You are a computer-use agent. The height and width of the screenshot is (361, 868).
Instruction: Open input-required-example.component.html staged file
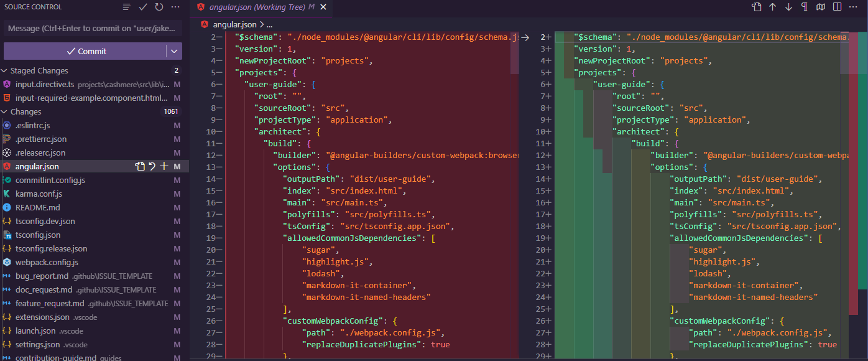pos(95,98)
